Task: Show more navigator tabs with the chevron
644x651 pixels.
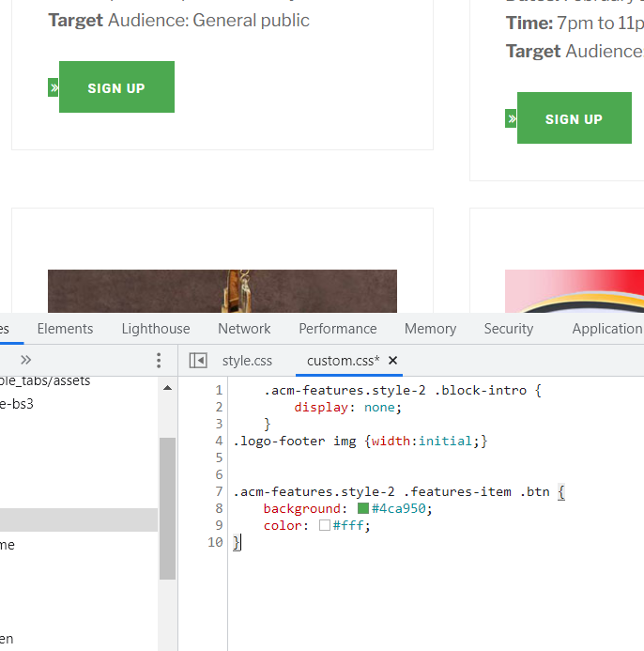Action: [25, 360]
